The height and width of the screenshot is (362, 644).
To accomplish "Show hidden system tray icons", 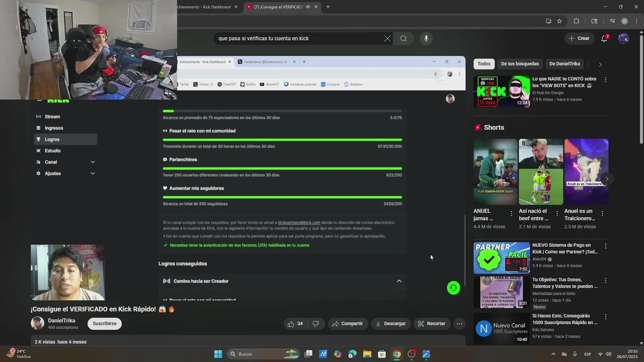I will [553, 354].
